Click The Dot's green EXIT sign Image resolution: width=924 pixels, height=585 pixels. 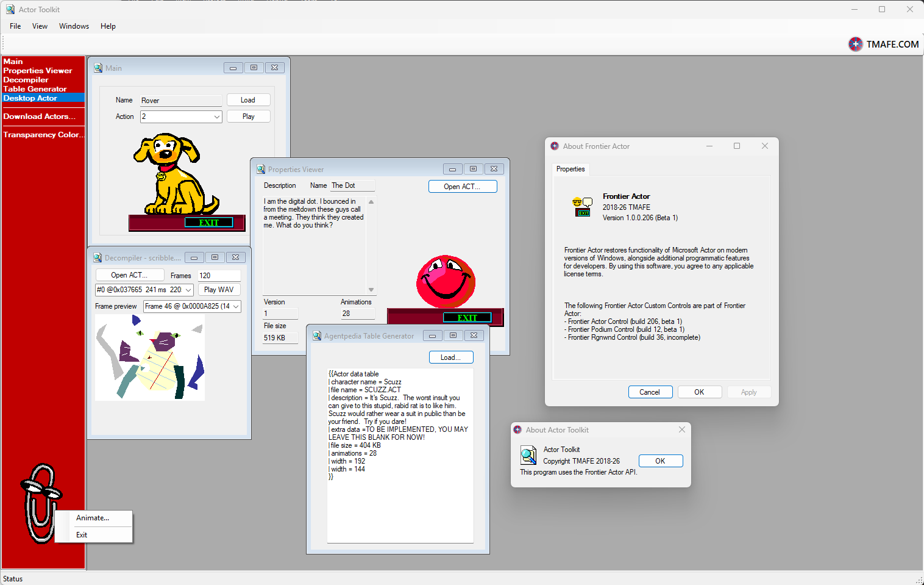[x=467, y=317]
